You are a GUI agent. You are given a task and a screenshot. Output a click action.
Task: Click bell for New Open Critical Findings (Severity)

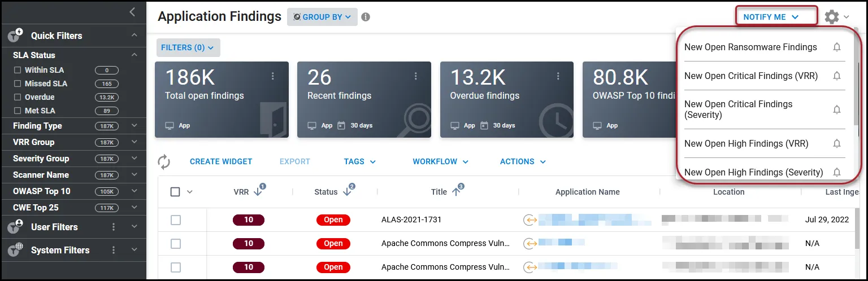[837, 109]
